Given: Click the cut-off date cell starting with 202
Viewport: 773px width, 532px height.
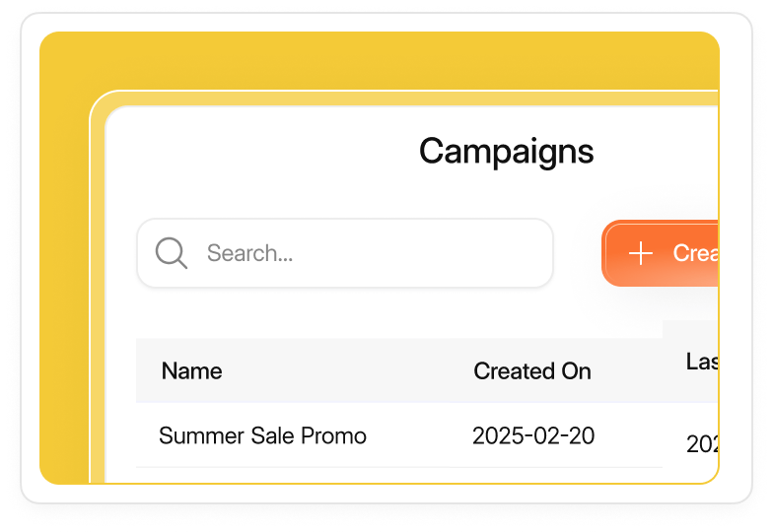Looking at the screenshot, I should (x=701, y=444).
